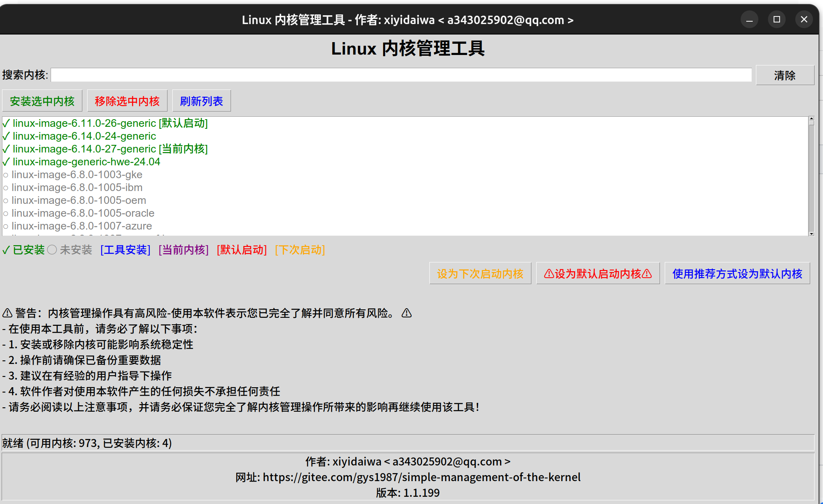The height and width of the screenshot is (504, 823).
Task: Click the red [默认启动] legend label
Action: point(242,250)
